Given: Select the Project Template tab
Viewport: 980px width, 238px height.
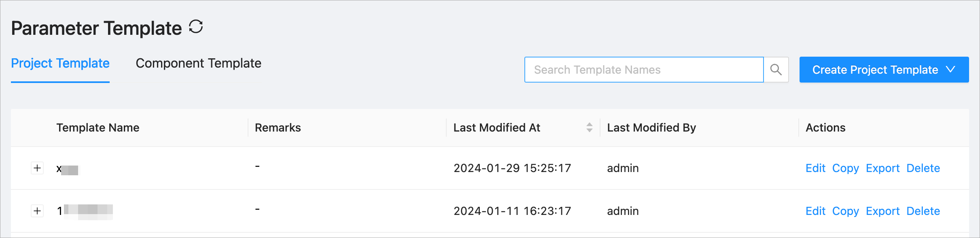Looking at the screenshot, I should pyautogui.click(x=60, y=64).
